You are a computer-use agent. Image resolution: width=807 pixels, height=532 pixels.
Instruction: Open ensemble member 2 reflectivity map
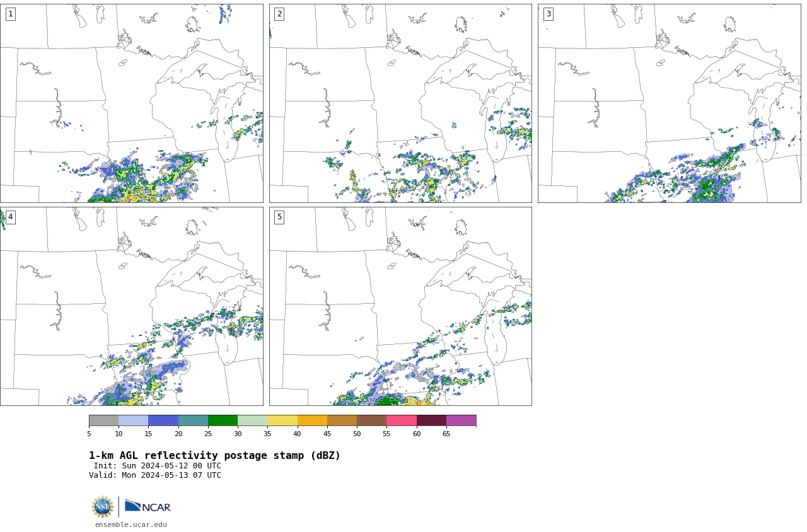click(x=400, y=103)
